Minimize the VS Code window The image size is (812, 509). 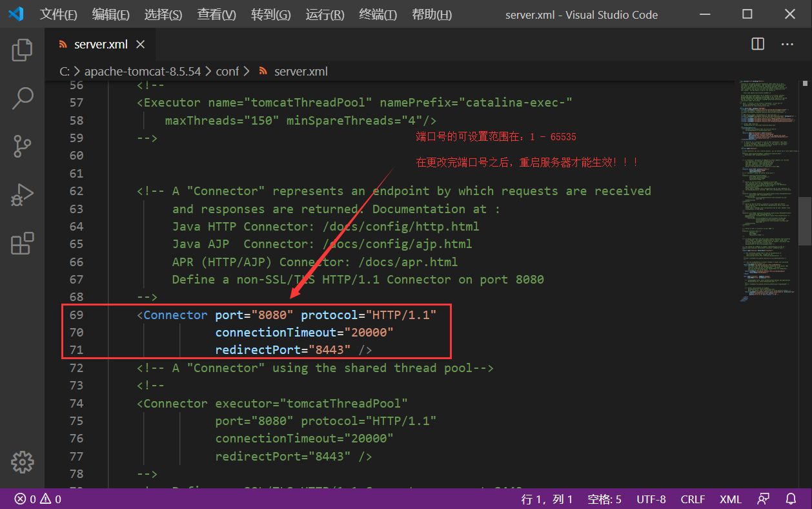click(x=705, y=14)
